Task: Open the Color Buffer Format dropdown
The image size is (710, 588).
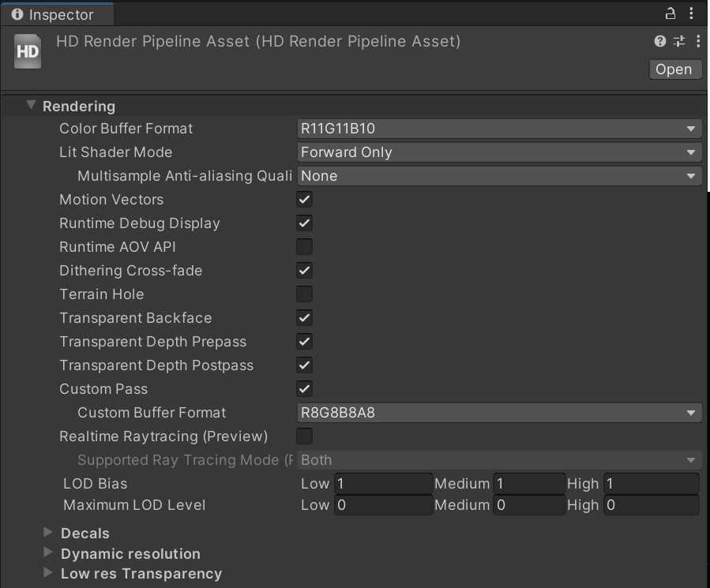Action: (498, 128)
